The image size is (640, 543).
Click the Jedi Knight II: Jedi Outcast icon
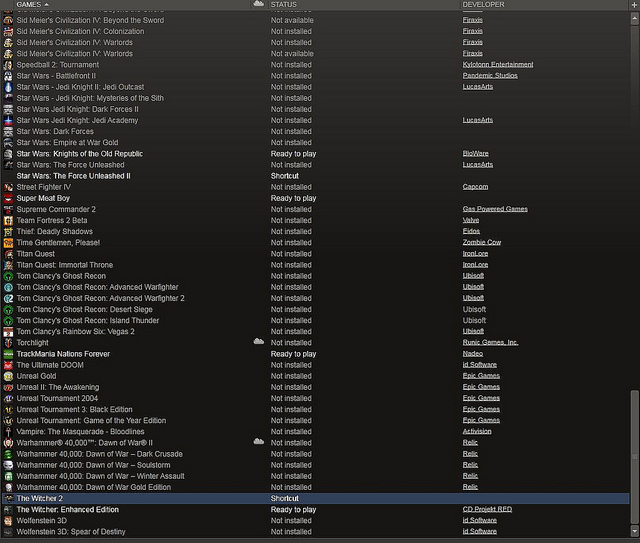pos(8,87)
